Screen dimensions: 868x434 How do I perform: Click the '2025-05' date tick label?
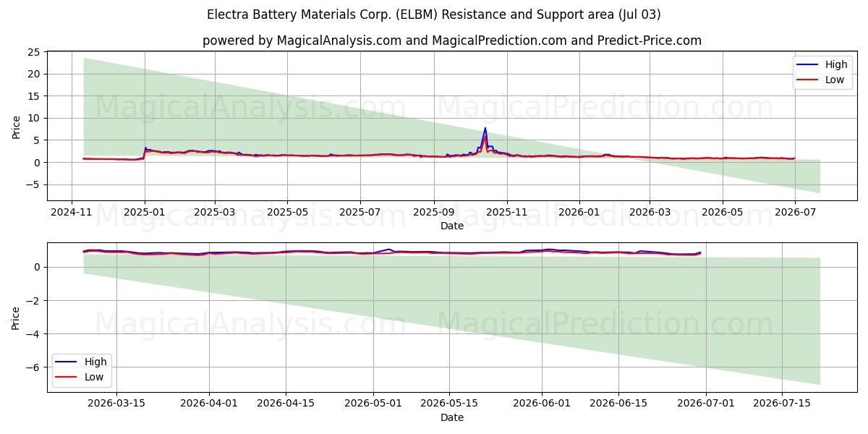[287, 211]
